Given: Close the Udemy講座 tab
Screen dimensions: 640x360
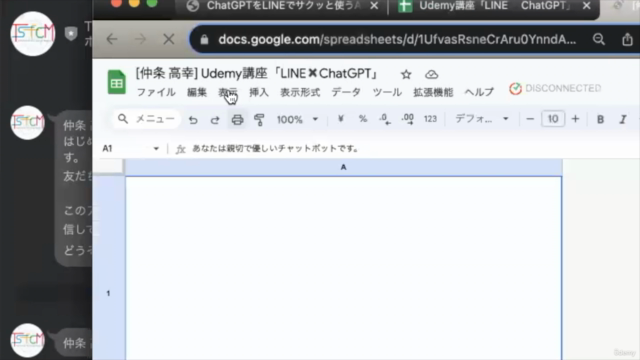Looking at the screenshot, I should (587, 6).
